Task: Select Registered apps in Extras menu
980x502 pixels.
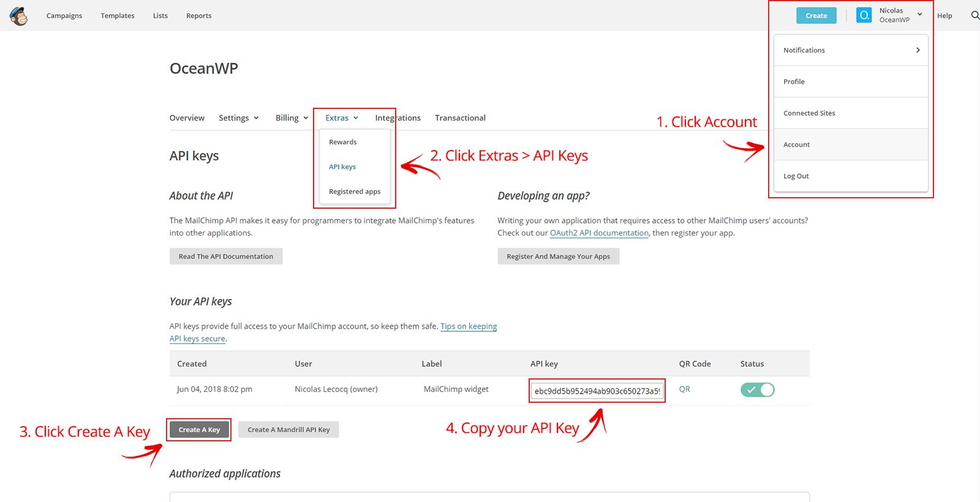Action: pos(355,192)
